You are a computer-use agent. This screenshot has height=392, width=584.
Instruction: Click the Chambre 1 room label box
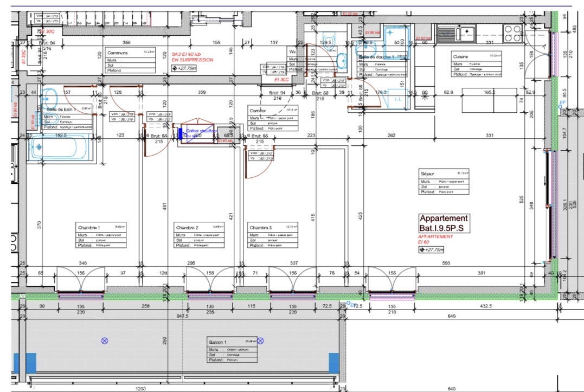100,236
